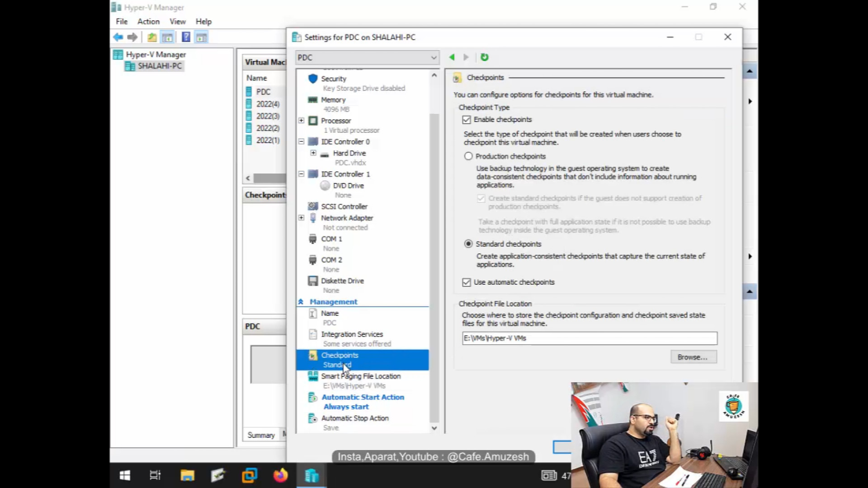This screenshot has height=488, width=868.
Task: Select the 2022(4) virtual machine row
Action: click(x=265, y=104)
